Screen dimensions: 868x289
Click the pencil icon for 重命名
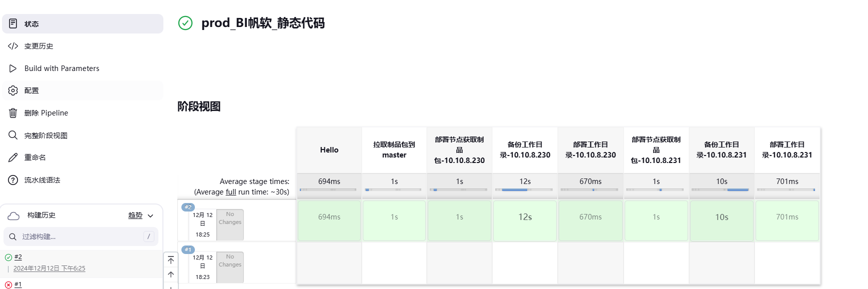pyautogui.click(x=13, y=157)
